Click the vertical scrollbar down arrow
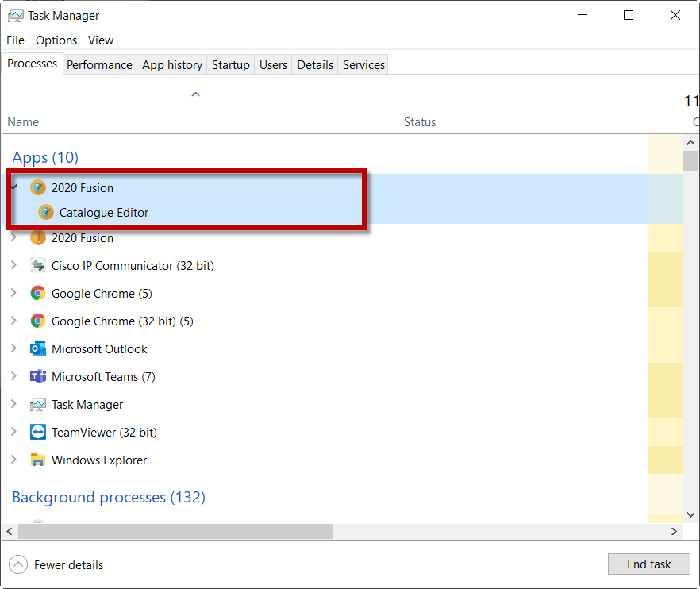Screen dimensions: 700x589 click(x=690, y=515)
